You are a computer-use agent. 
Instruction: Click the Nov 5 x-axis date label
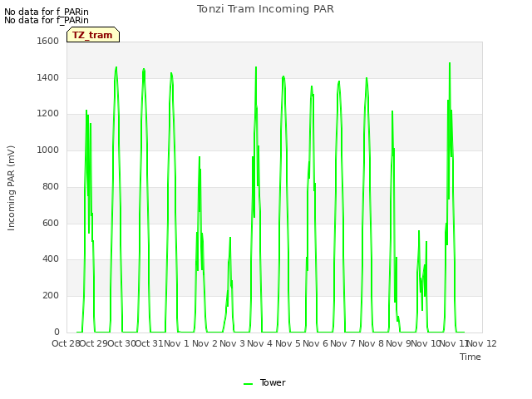coord(288,343)
